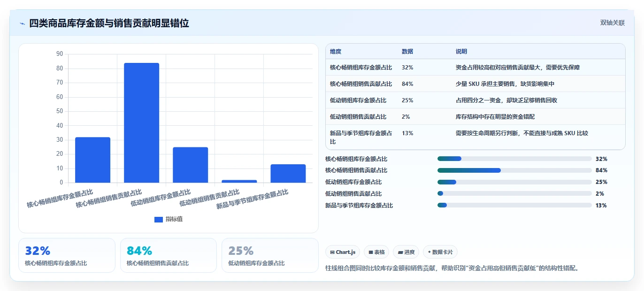Click the 低动销组库存金额占比 bar in the chart
This screenshot has height=291, width=644.
(190, 165)
